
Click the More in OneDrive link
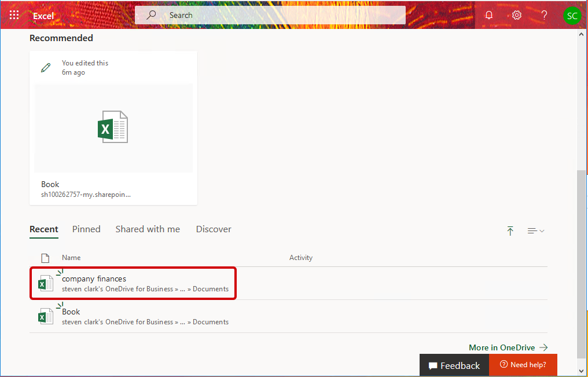point(508,347)
